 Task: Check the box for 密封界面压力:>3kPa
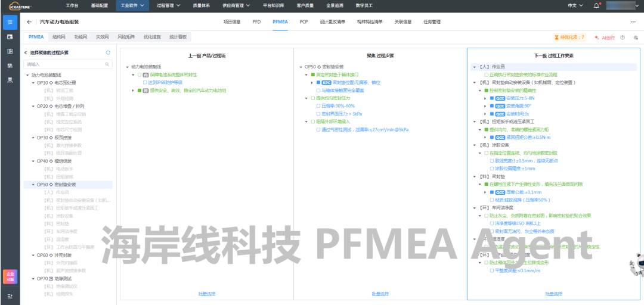click(x=318, y=114)
